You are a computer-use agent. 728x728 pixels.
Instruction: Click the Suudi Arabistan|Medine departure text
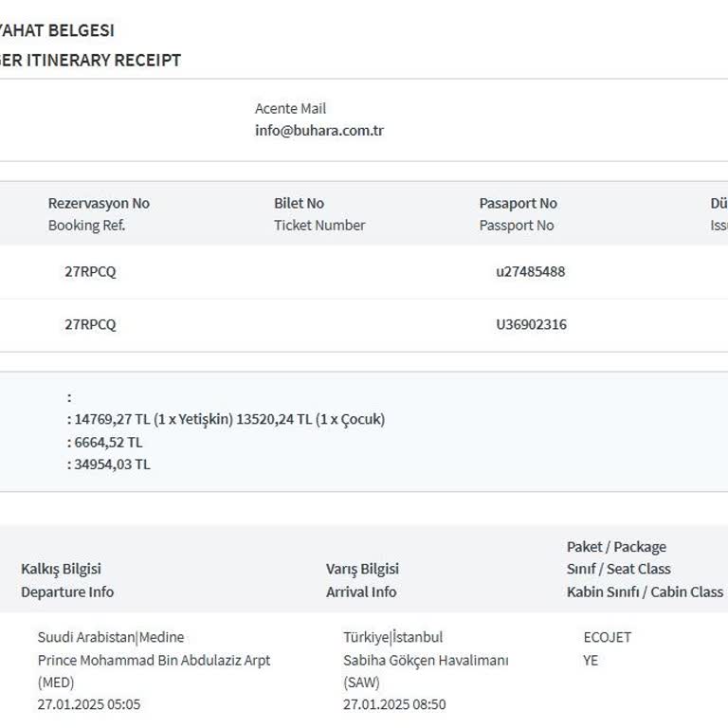pos(111,637)
